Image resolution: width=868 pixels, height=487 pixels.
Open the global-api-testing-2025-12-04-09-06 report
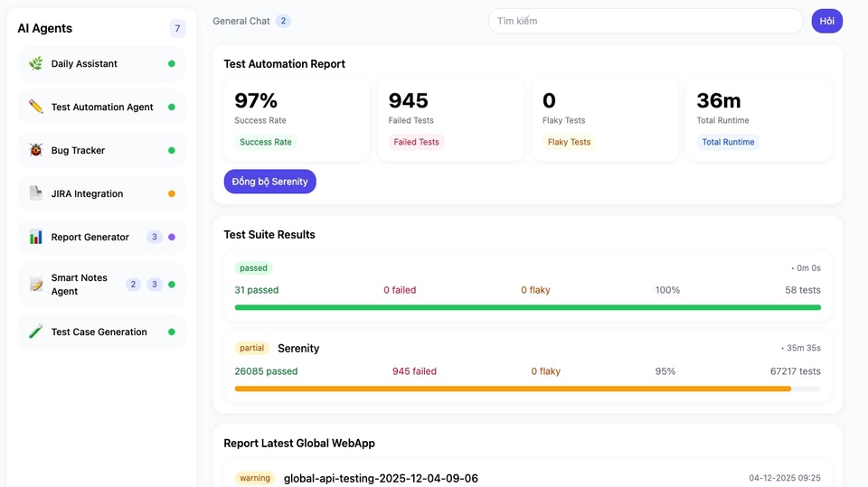point(381,478)
